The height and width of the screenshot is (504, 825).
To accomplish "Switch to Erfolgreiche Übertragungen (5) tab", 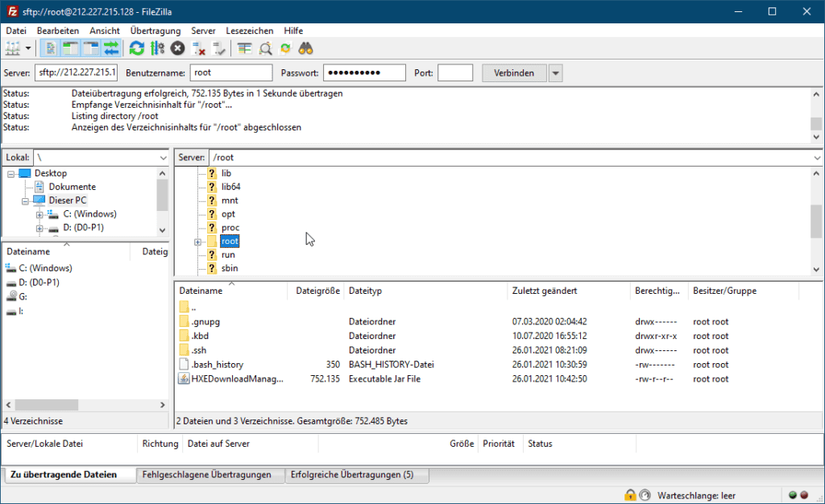I will pyautogui.click(x=356, y=474).
